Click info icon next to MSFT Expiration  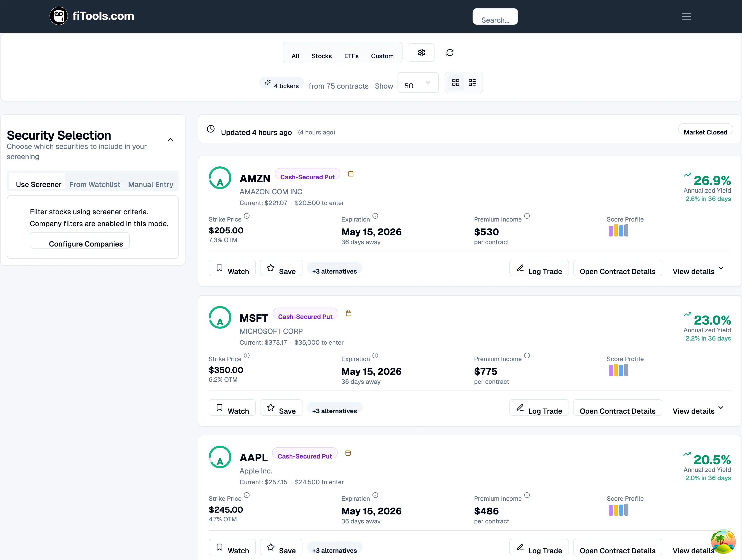pos(375,355)
